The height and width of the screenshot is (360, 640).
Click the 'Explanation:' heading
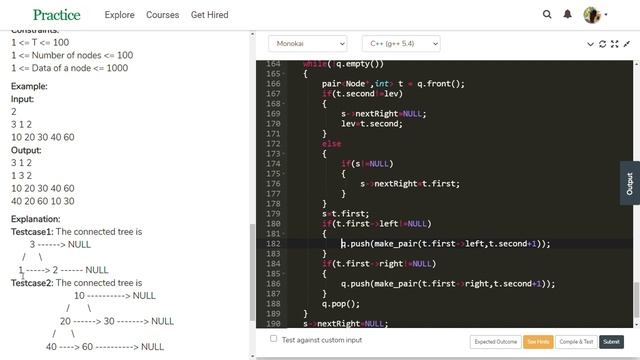(x=36, y=219)
